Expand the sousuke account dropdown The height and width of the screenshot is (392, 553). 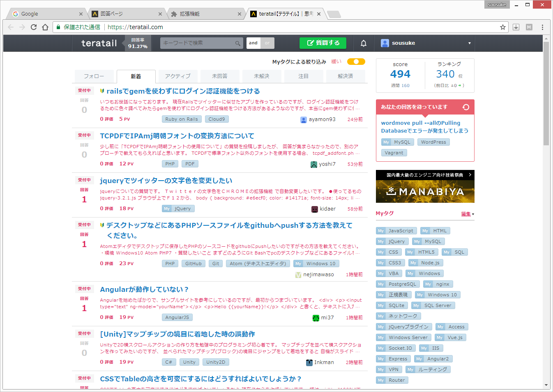pos(470,43)
